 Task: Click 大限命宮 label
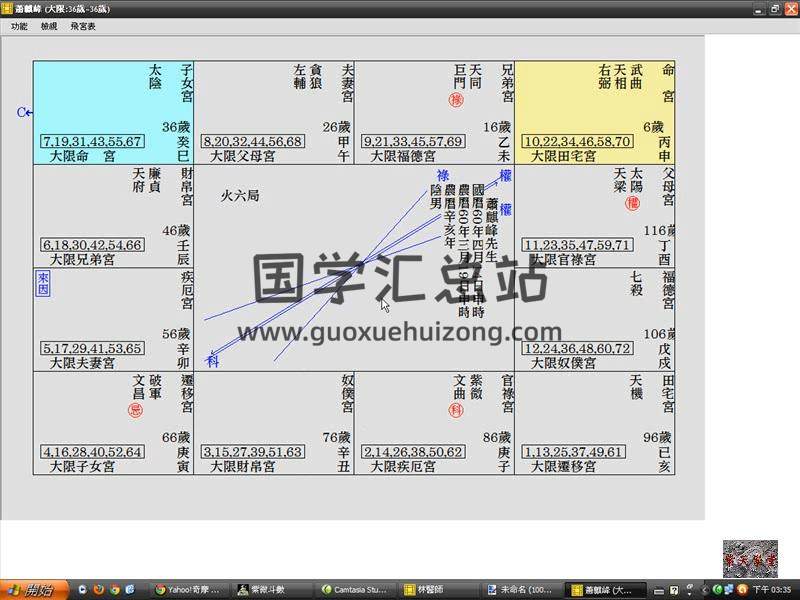[x=82, y=156]
